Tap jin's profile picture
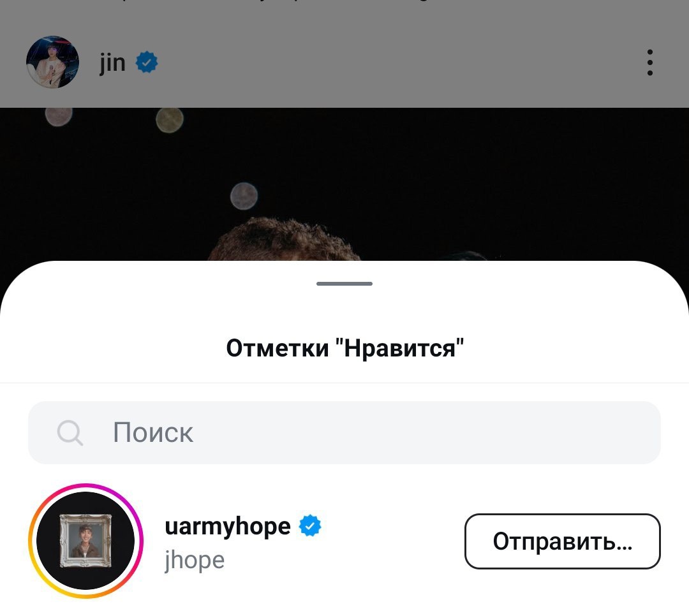 [x=53, y=62]
